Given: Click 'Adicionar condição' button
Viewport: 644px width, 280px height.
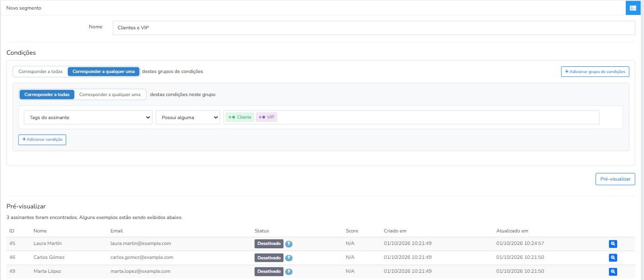Looking at the screenshot, I should tap(42, 139).
